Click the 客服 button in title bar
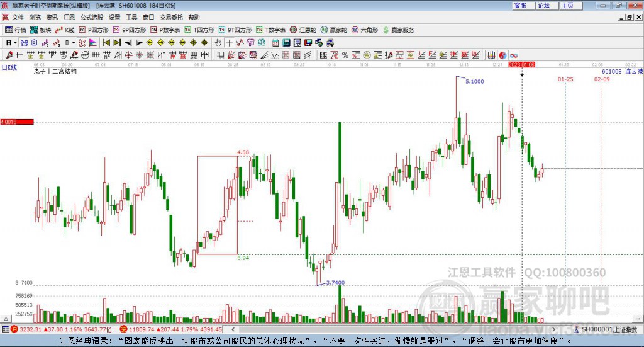This screenshot has width=644, height=347. (524, 5)
